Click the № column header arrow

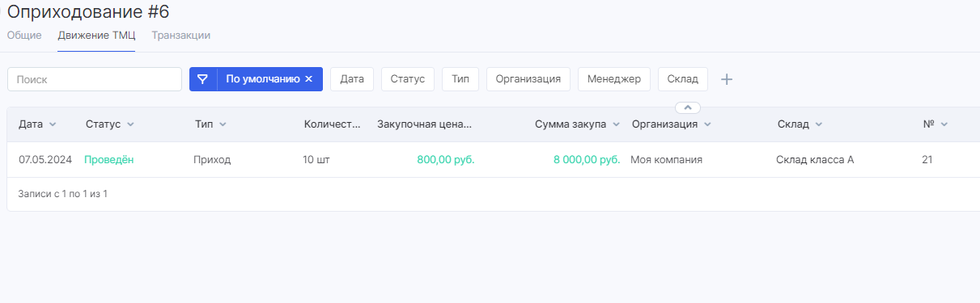click(944, 124)
